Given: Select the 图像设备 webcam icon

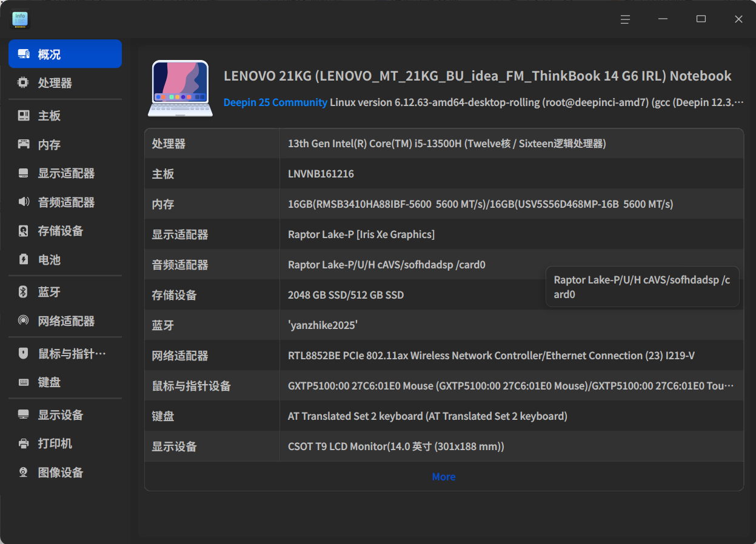Looking at the screenshot, I should [24, 472].
